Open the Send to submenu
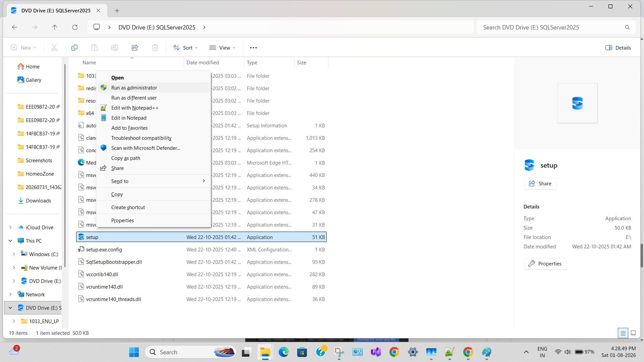Screen dimensions: 644x362 (x=154, y=181)
